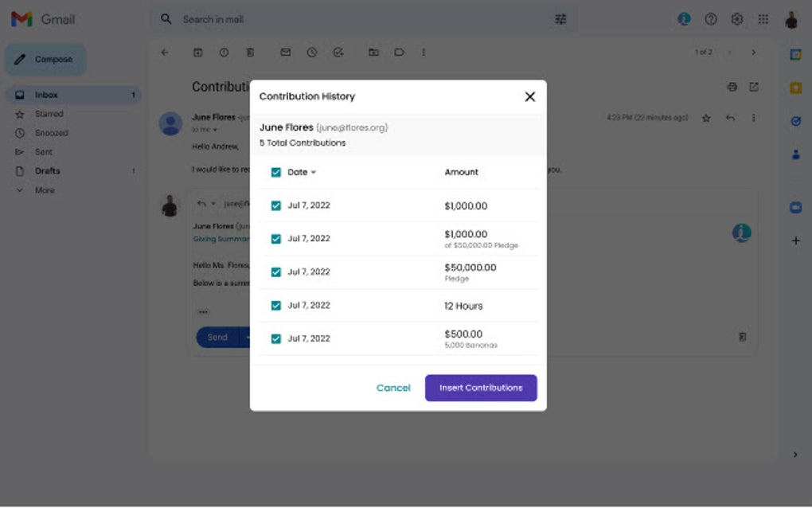
Task: Open the Drafts folder
Action: pos(48,170)
